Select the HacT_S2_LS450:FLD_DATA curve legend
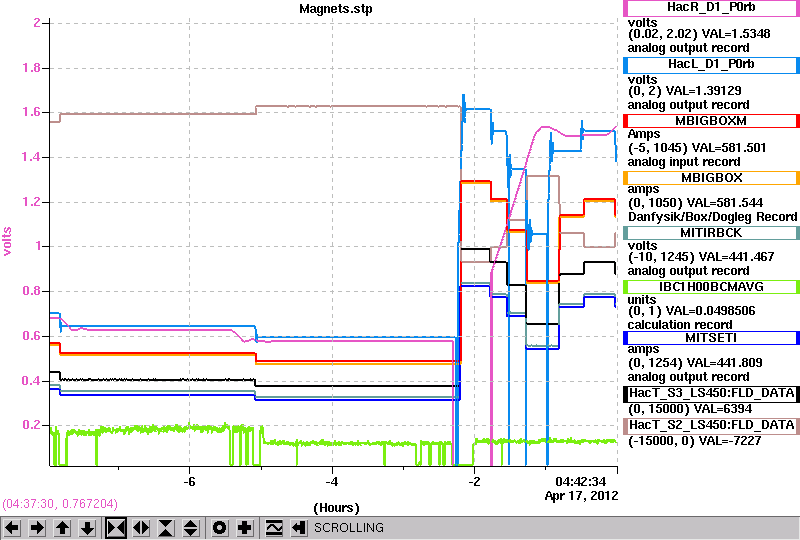 [711, 426]
